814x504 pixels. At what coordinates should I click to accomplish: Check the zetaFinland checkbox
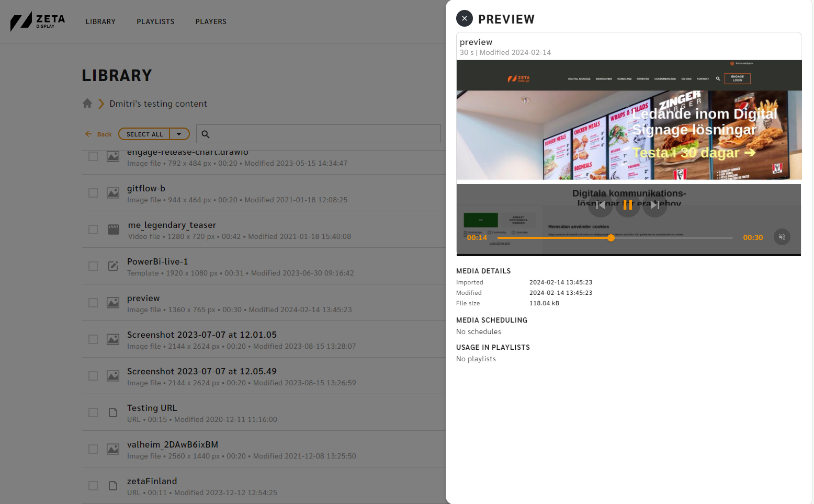pyautogui.click(x=93, y=486)
